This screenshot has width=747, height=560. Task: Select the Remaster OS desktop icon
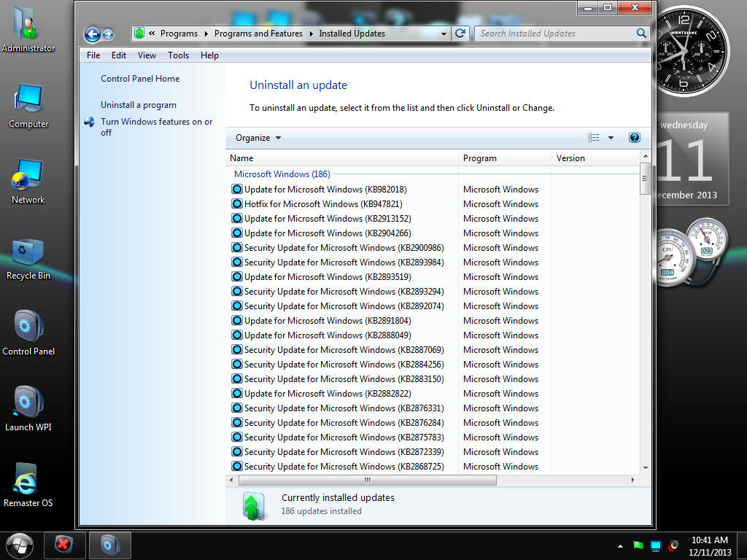pos(28,484)
